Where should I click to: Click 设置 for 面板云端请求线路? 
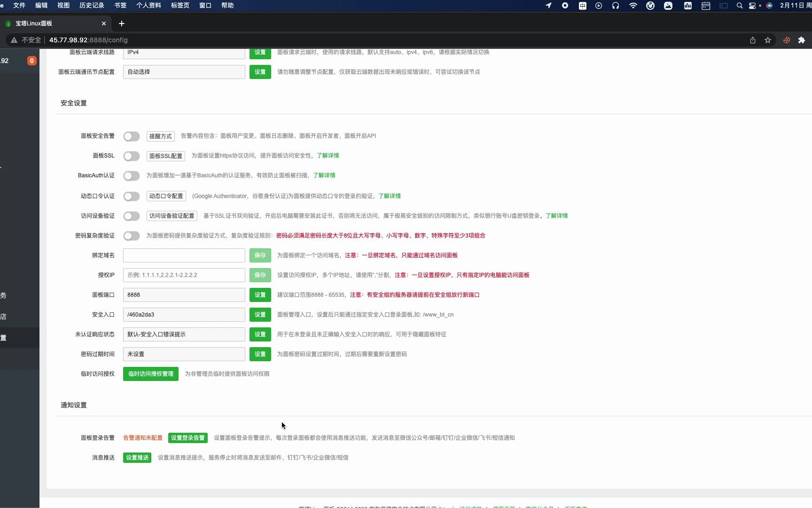coord(260,53)
